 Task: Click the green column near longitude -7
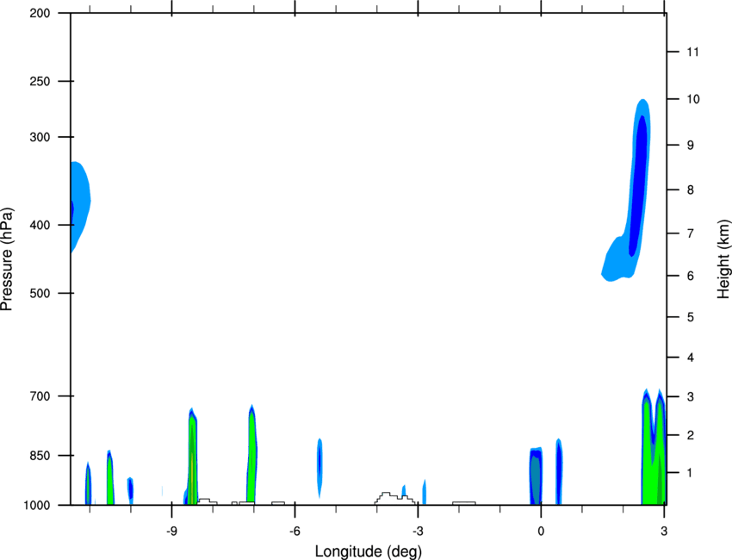coord(252,456)
